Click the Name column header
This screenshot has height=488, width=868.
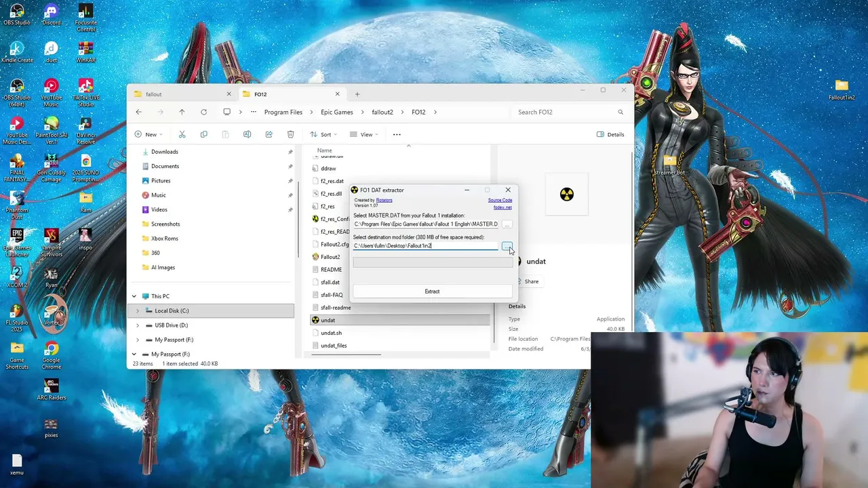(325, 150)
